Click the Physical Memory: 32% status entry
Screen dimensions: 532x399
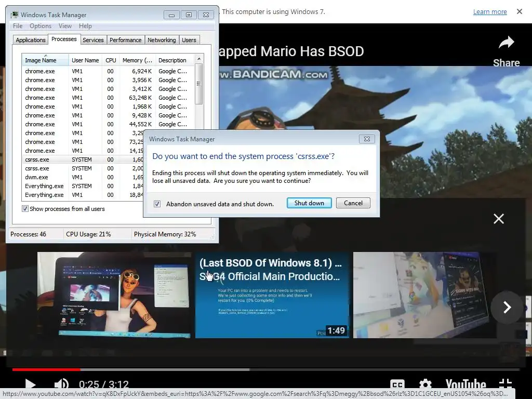tap(165, 234)
